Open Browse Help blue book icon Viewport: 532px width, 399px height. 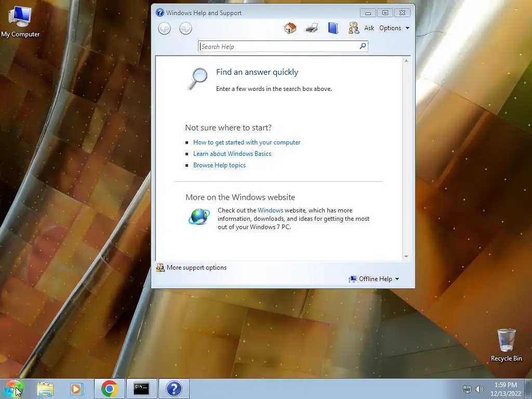(333, 28)
